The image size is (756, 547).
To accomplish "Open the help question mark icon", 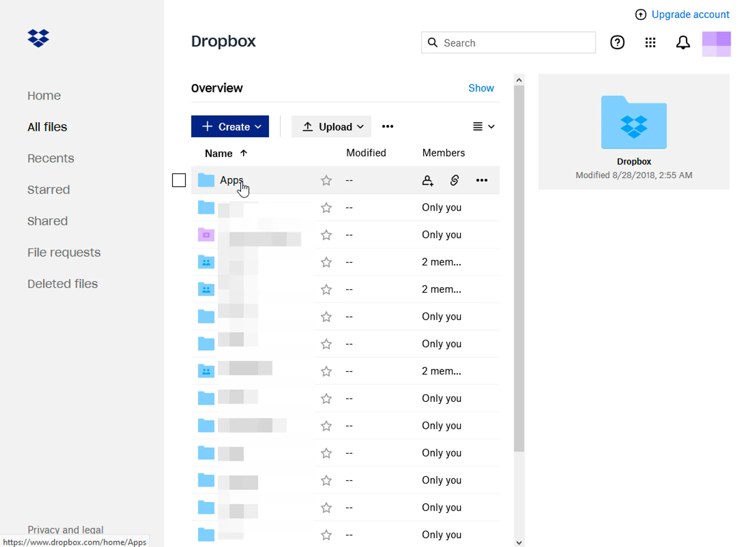I will [x=617, y=42].
